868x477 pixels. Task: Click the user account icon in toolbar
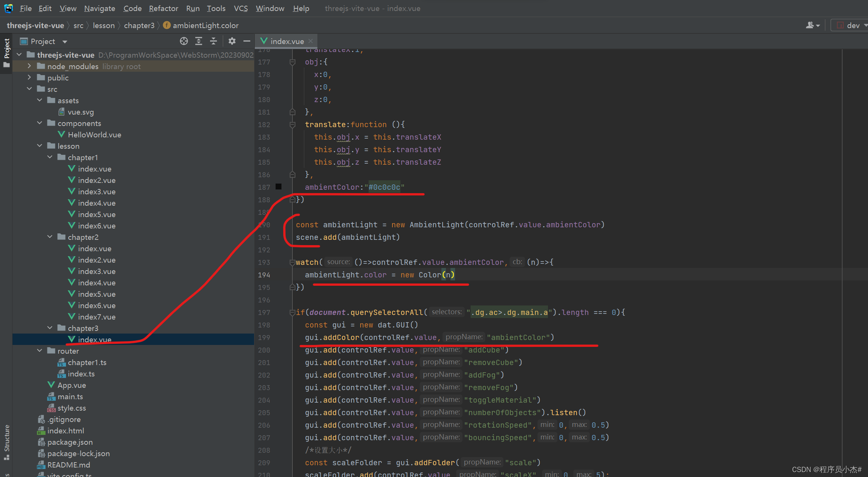coord(812,25)
